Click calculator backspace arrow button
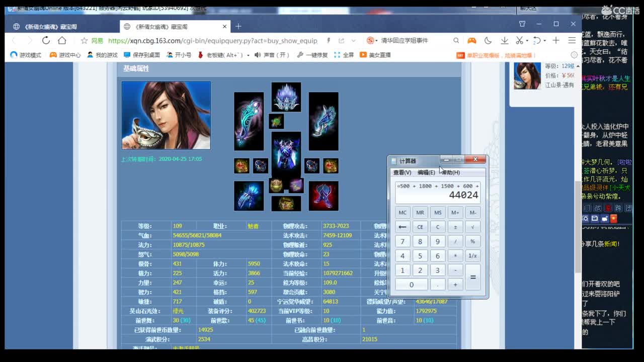This screenshot has height=362, width=644. click(403, 227)
